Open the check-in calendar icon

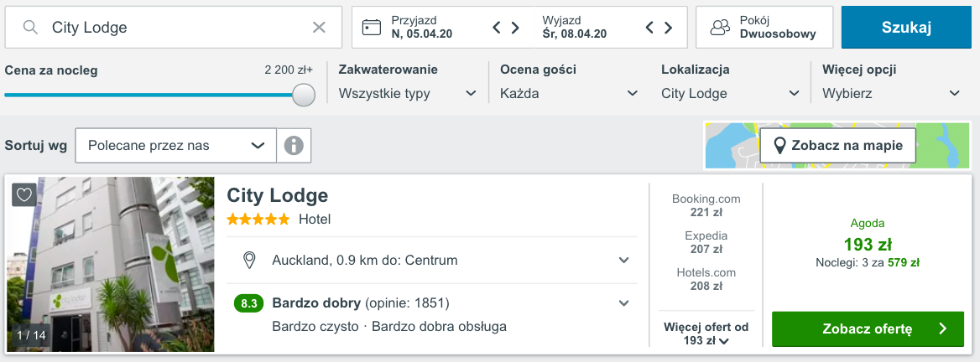point(372,28)
